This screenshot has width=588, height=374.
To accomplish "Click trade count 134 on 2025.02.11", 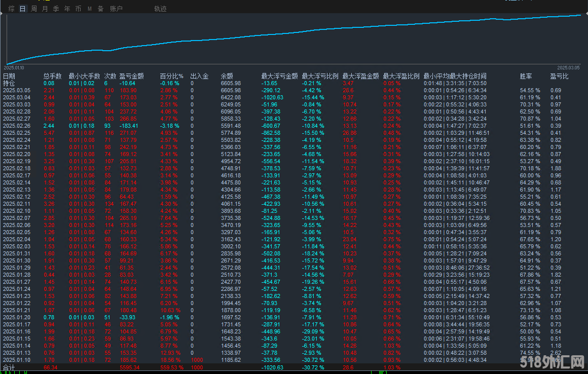I will pos(109,204).
